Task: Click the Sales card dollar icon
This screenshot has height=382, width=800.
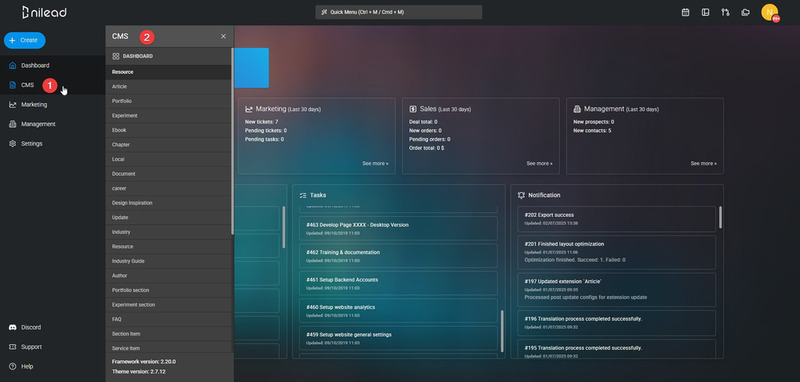Action: click(x=413, y=109)
